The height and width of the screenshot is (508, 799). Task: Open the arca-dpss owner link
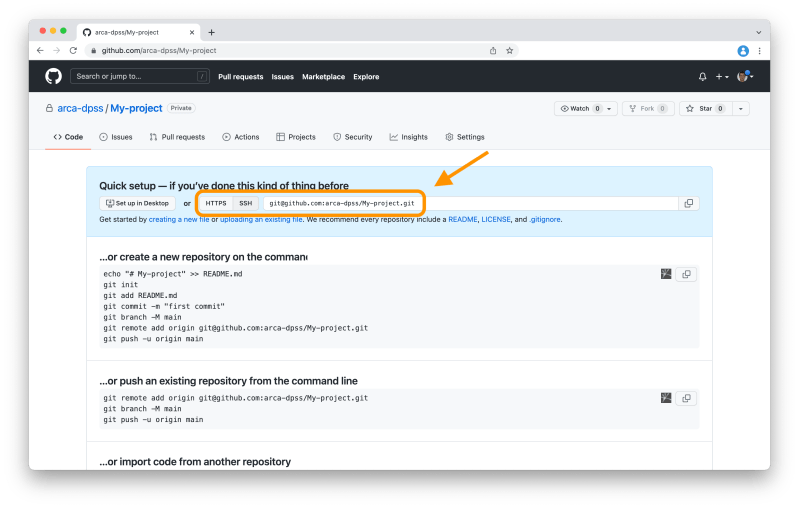pyautogui.click(x=80, y=109)
